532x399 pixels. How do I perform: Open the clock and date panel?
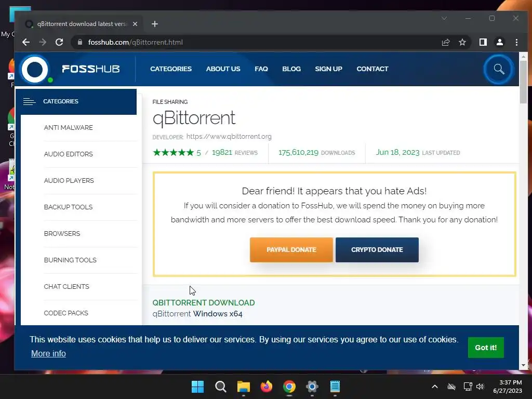coord(508,387)
